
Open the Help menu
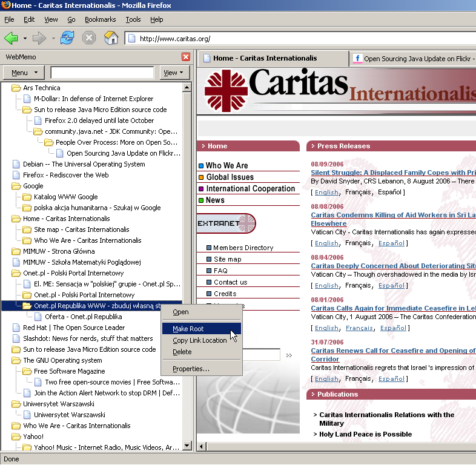click(157, 19)
